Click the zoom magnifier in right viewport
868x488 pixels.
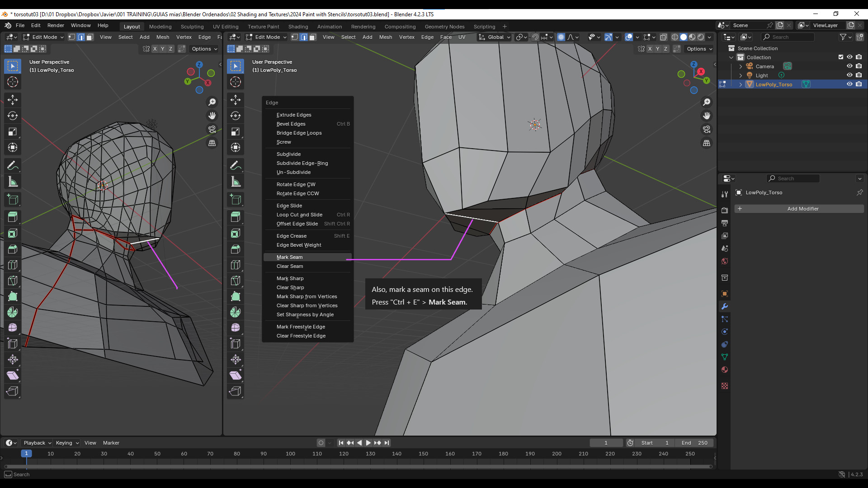click(707, 102)
